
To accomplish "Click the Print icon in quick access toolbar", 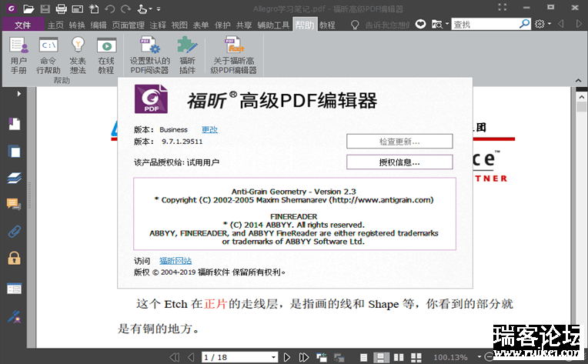I will point(61,8).
